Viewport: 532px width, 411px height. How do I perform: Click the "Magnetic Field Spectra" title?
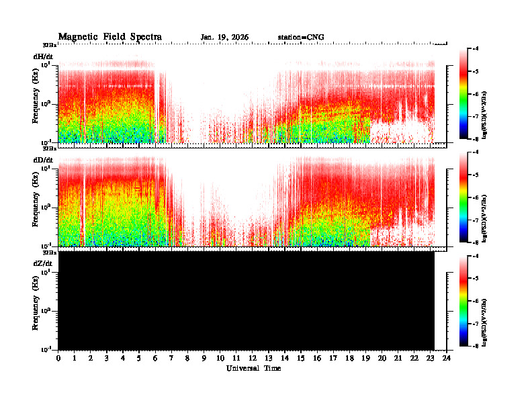tap(110, 37)
